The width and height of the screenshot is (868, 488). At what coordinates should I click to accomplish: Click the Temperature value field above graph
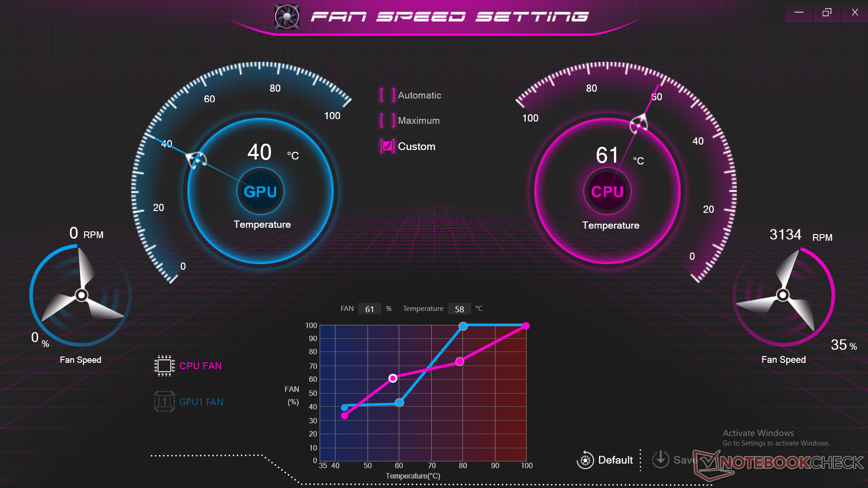tap(459, 309)
